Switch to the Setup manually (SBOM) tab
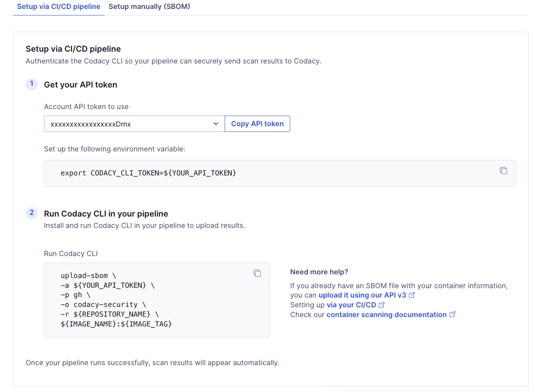Viewport: 534px width, 392px height. point(149,7)
